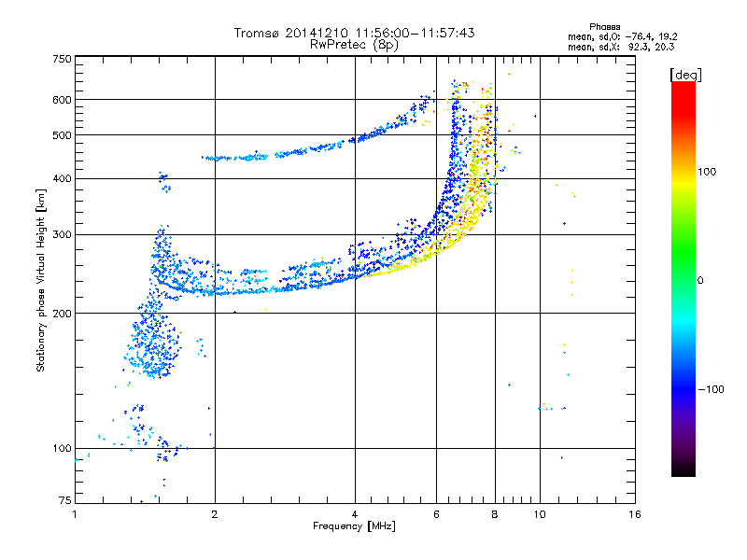Select the 'mean, sd,O: -76.4, 19.2' line
Viewport: 747px width, 560px height.
(622, 36)
